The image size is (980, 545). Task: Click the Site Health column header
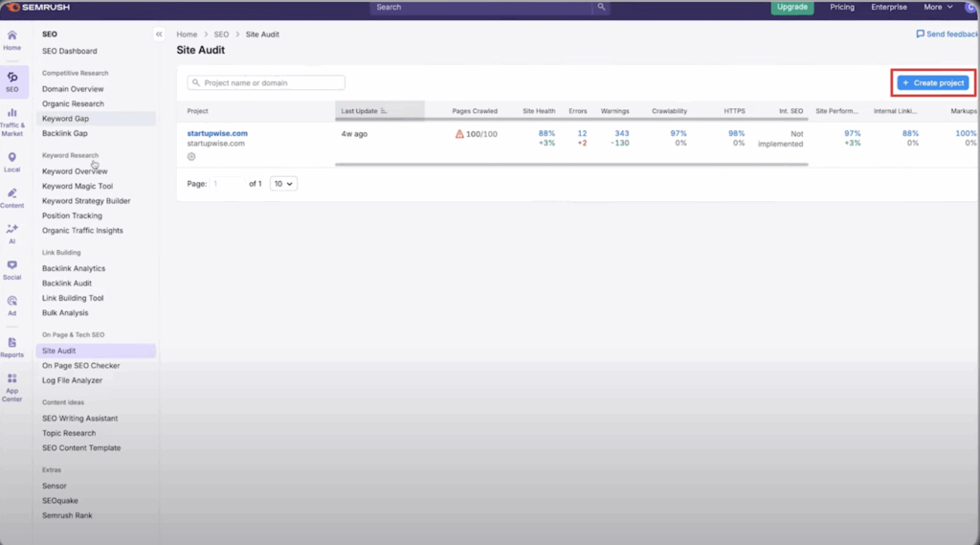point(539,111)
